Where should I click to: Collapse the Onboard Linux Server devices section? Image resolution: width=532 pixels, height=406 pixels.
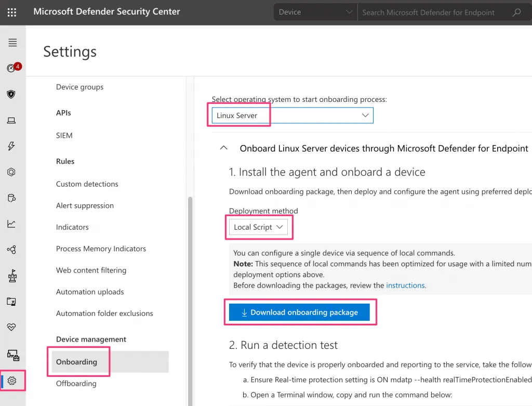point(224,148)
